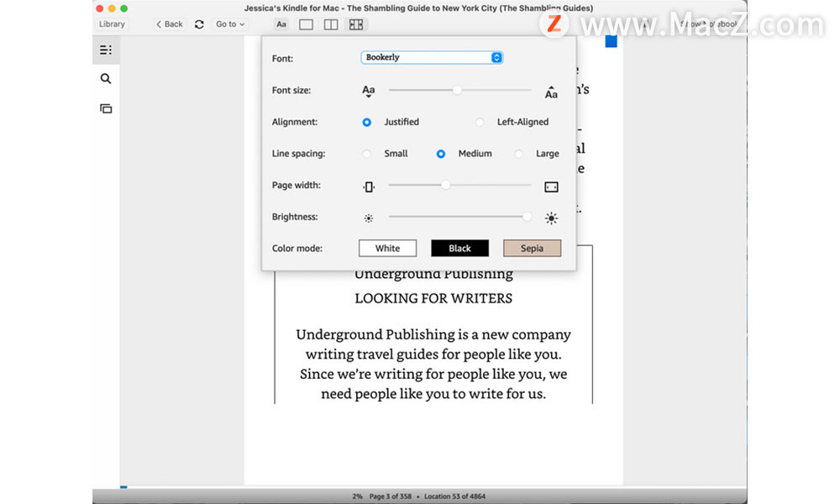
Task: Click the narrow page width icon
Action: point(369,186)
